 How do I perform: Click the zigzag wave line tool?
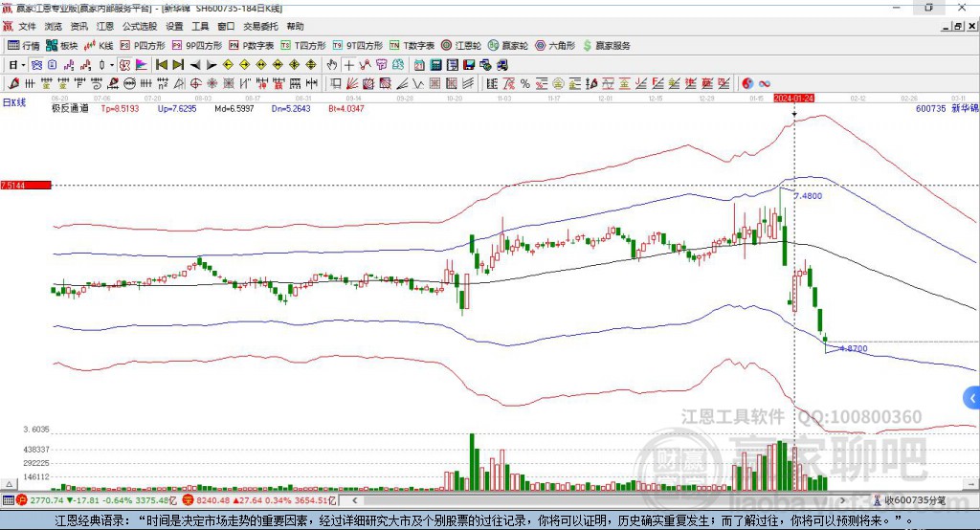point(419,84)
